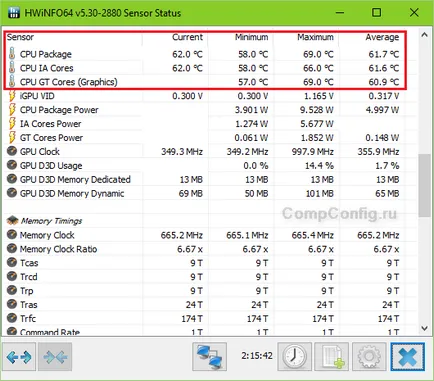Click the 61.7 °C average CPU Package value
434x381 pixels.
384,54
